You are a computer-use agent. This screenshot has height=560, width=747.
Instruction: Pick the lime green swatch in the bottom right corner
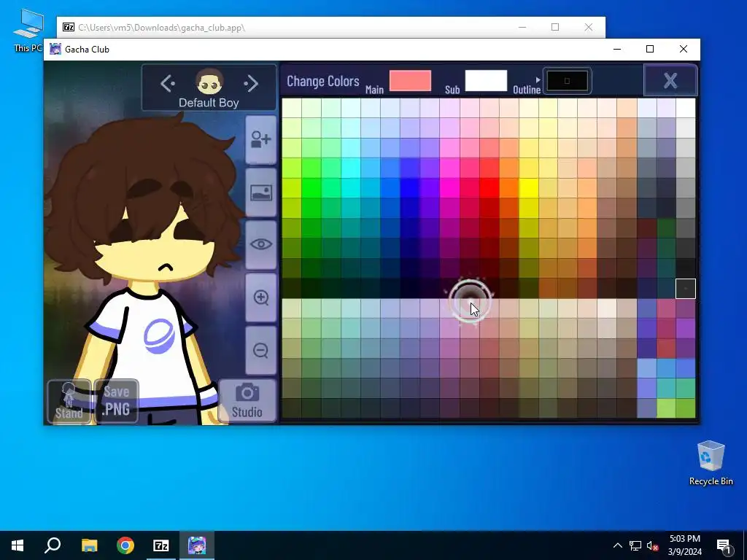pyautogui.click(x=686, y=408)
